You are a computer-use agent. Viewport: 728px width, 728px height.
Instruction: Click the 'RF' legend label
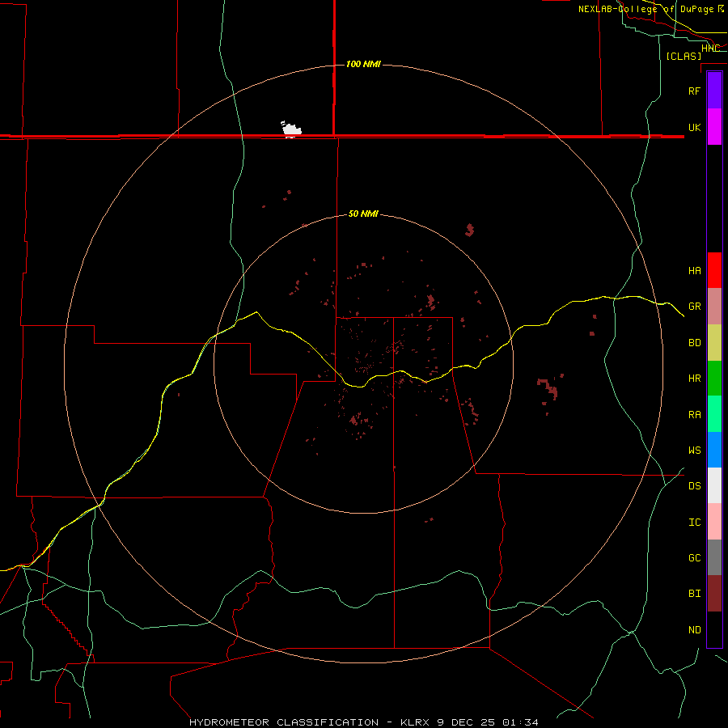[x=694, y=91]
